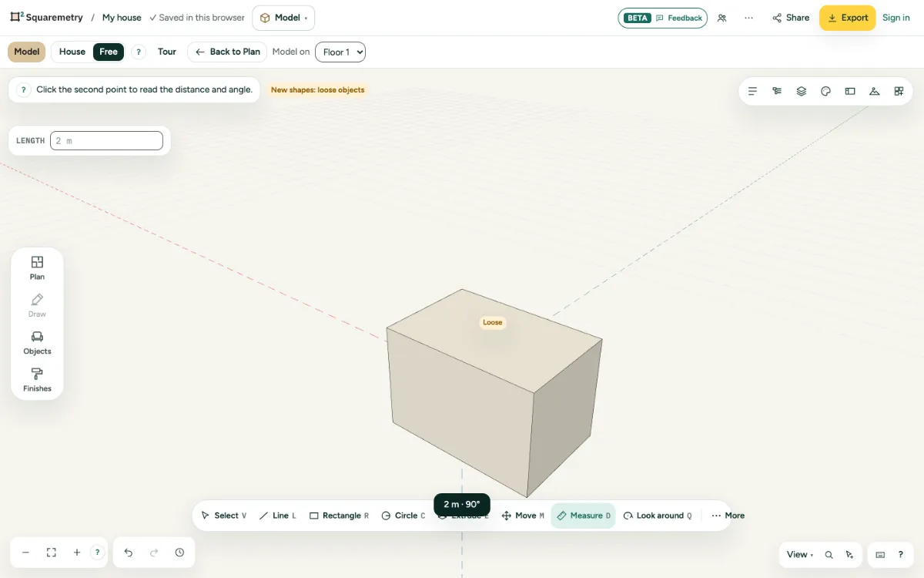Activate the Select tool
Image resolution: width=924 pixels, height=578 pixels.
[x=223, y=516]
